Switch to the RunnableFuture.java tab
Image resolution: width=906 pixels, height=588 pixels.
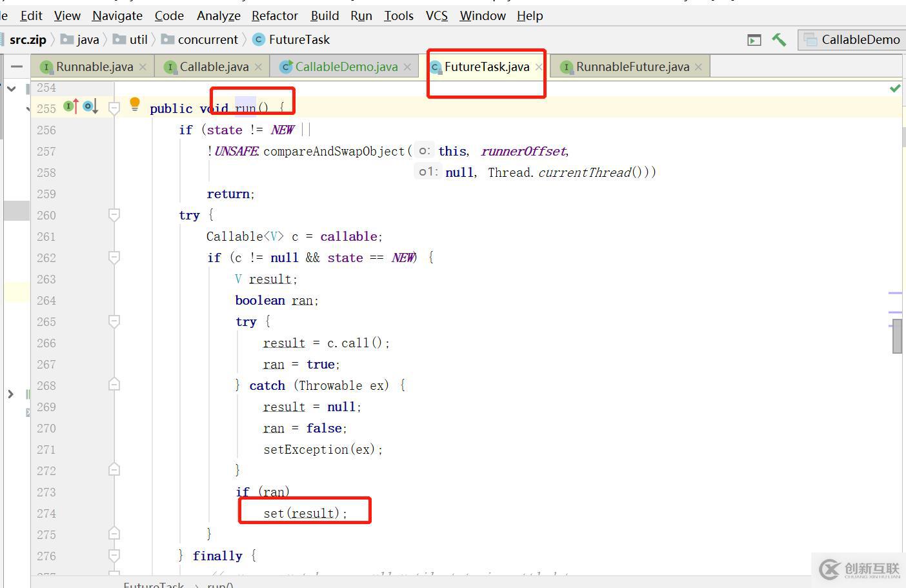point(632,67)
